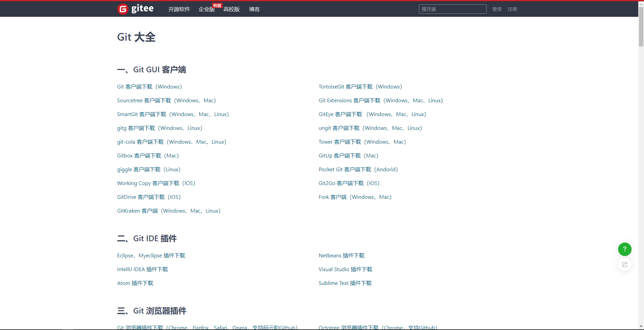
Task: Open GitEye 客户端下载 link
Action: point(373,114)
